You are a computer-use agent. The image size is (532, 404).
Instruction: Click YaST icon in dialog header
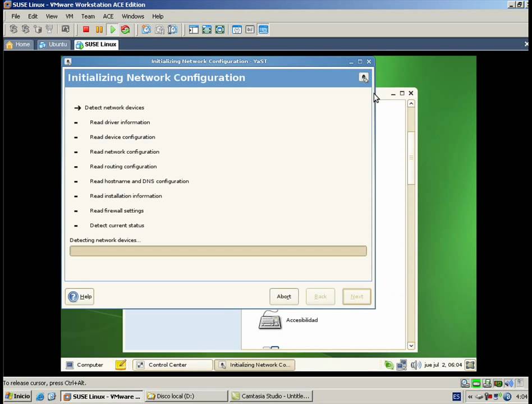[x=364, y=77]
